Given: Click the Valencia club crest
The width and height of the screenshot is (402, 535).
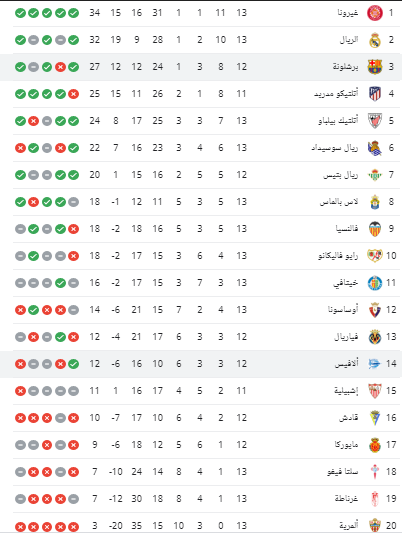Looking at the screenshot, I should [375, 229].
